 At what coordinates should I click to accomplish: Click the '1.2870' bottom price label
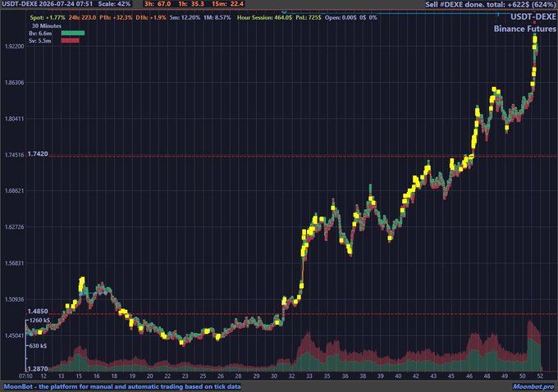point(38,369)
